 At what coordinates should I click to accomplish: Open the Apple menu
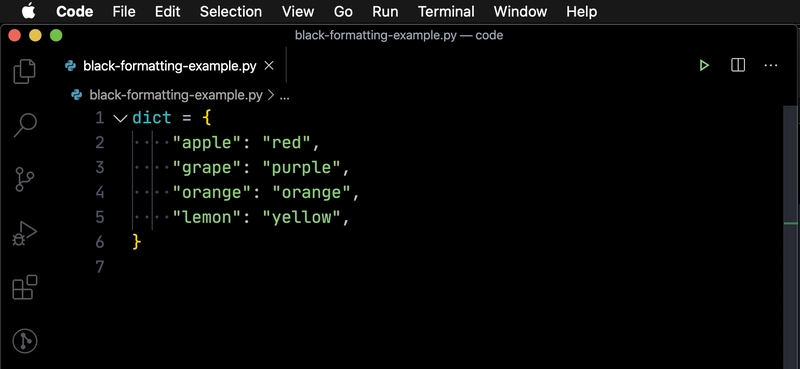(29, 11)
